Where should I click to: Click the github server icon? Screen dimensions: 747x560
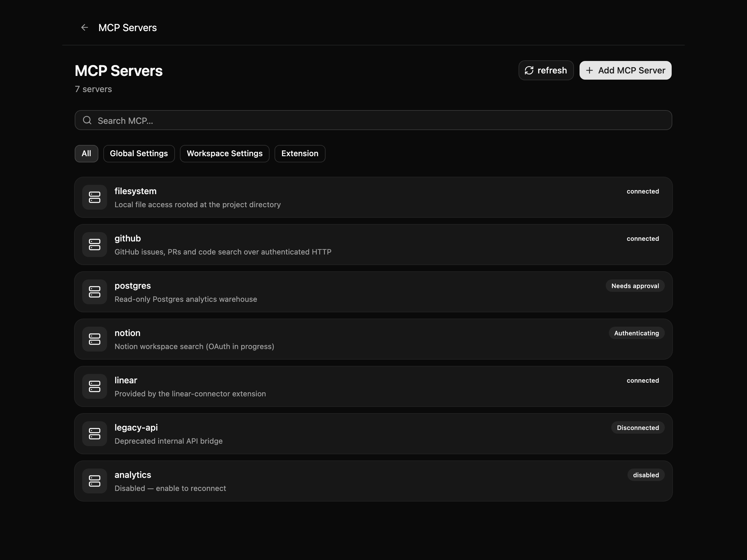(95, 245)
